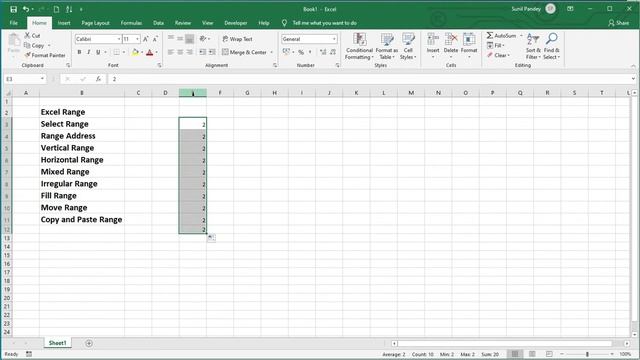This screenshot has height=360, width=640.
Task: Toggle Bold formatting
Action: (x=79, y=52)
